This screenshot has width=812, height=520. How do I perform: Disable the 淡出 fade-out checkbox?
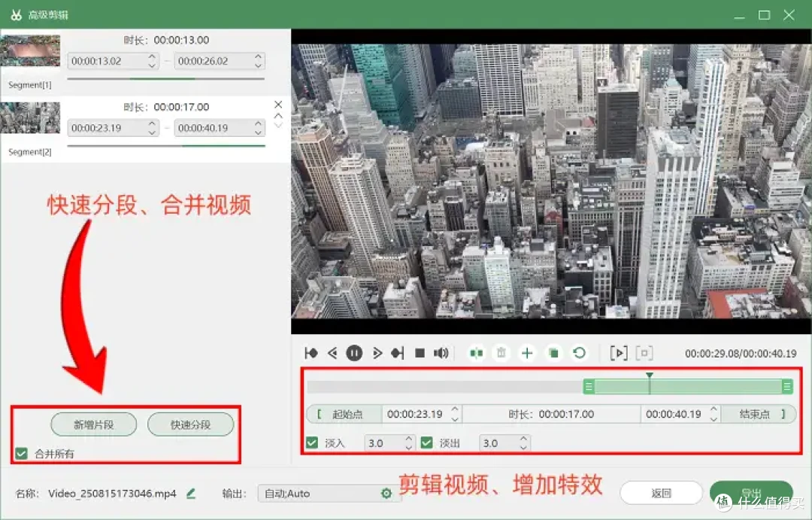(x=427, y=442)
